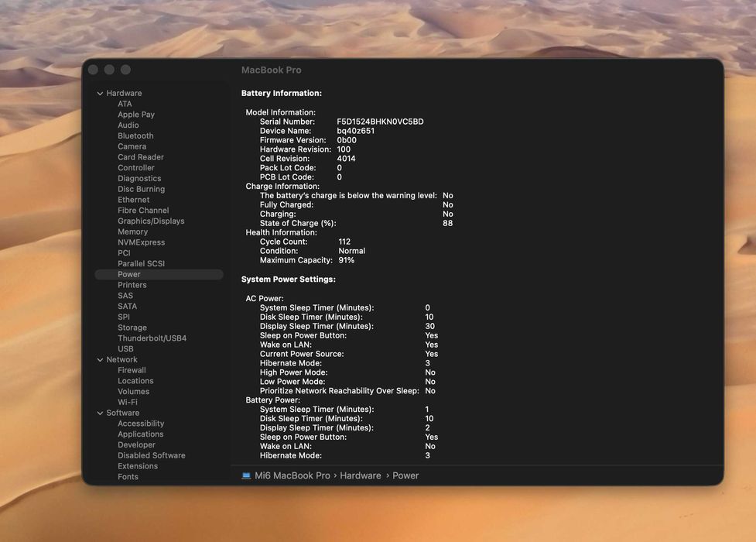The width and height of the screenshot is (756, 542).
Task: Select Accessibility under Software
Action: [141, 424]
